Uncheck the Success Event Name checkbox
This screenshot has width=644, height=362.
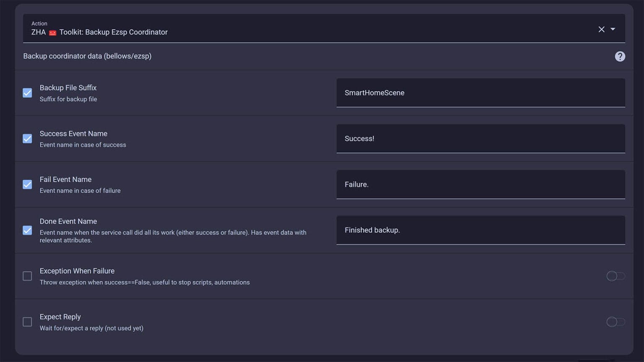pyautogui.click(x=27, y=139)
